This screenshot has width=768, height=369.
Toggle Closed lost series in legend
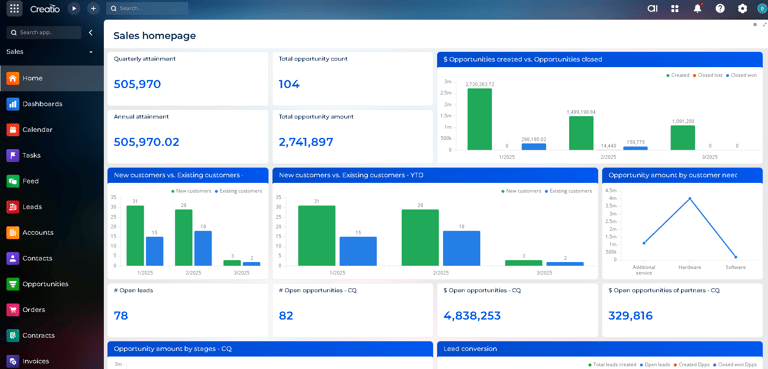[708, 75]
